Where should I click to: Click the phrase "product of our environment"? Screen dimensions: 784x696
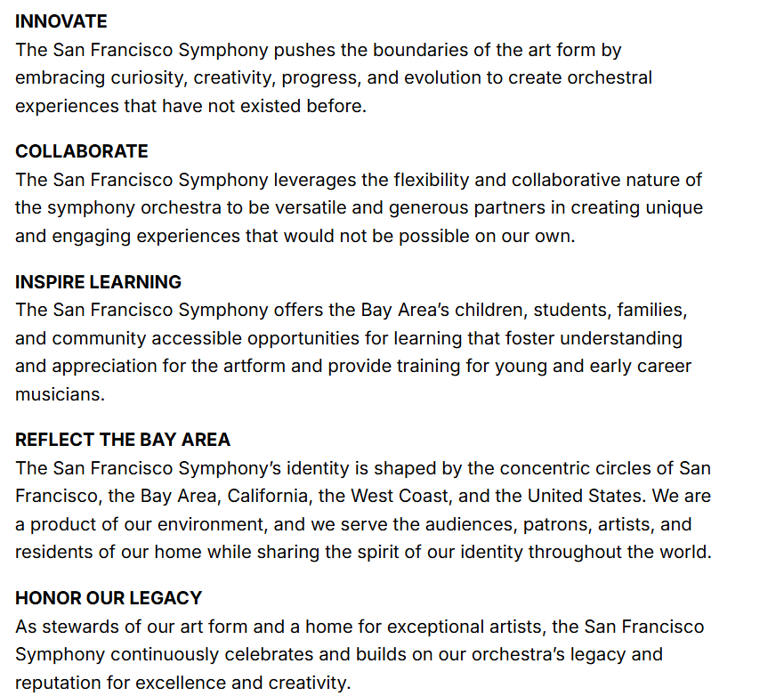tap(141, 525)
